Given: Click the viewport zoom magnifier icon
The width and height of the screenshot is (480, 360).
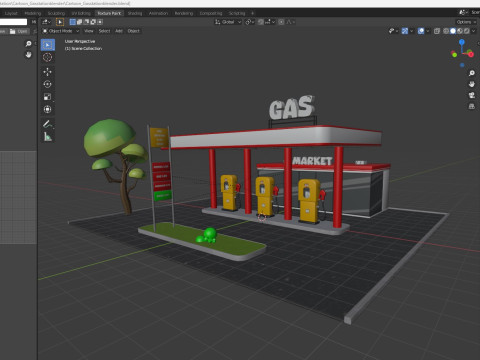Looking at the screenshot, I should [x=472, y=73].
